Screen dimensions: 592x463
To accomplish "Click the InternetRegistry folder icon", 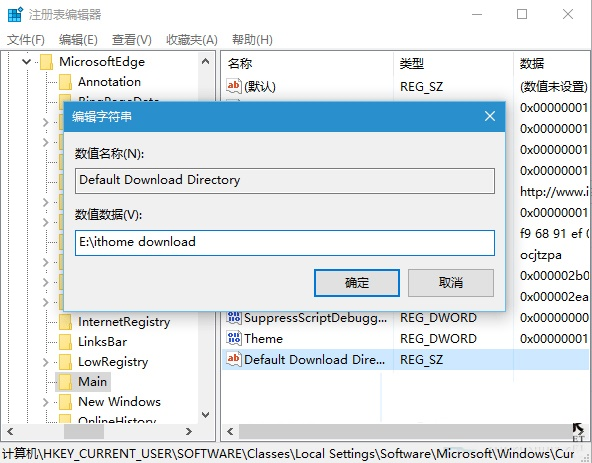I will [x=66, y=322].
